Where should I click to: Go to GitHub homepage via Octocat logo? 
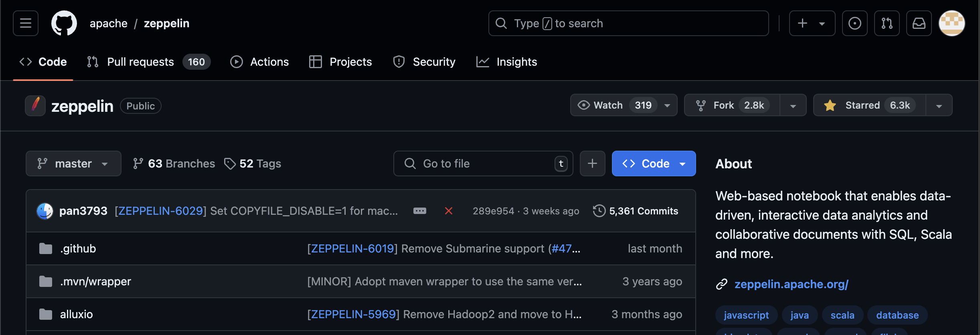point(64,23)
